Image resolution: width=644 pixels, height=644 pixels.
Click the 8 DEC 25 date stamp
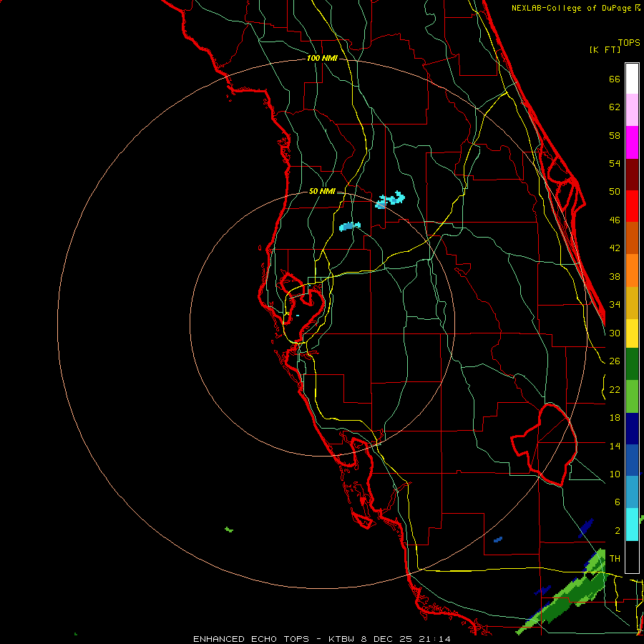click(388, 639)
